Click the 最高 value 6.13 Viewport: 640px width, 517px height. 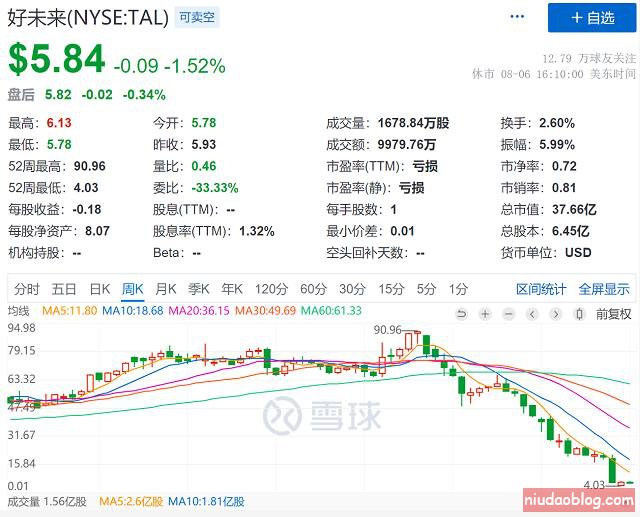click(59, 123)
